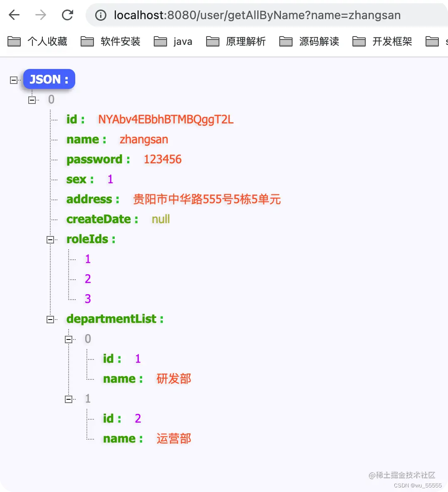The height and width of the screenshot is (492, 448).
Task: Open the 原理解析 bookmark
Action: pyautogui.click(x=246, y=41)
